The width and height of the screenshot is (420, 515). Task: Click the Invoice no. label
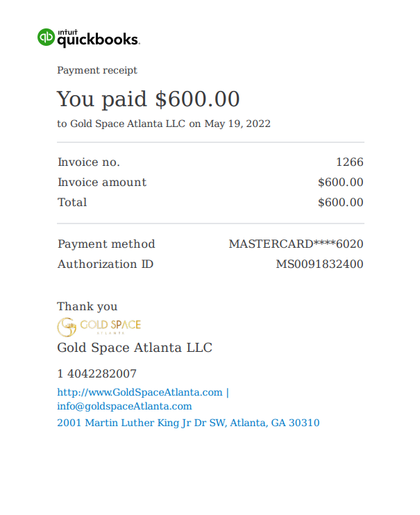[x=89, y=162]
